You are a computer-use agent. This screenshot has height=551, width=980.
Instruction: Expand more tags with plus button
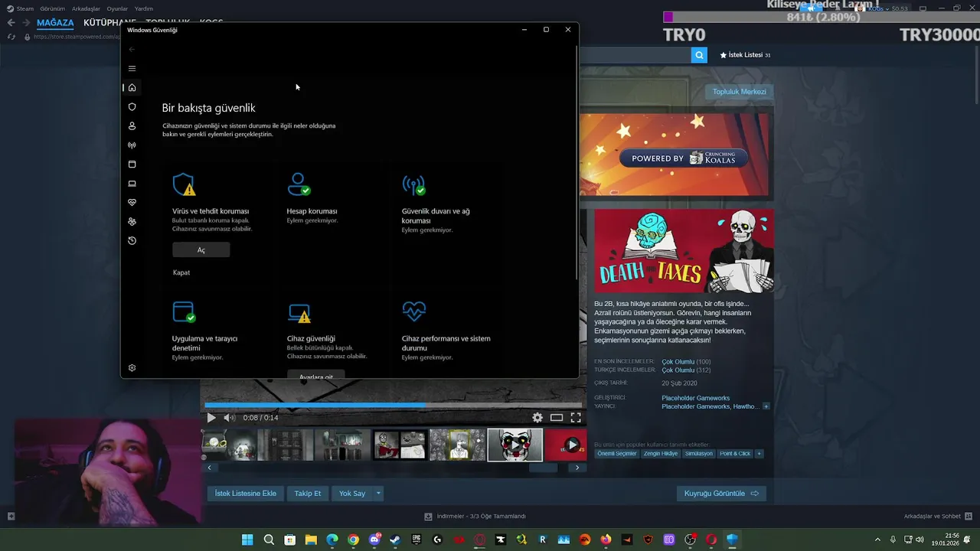click(x=759, y=454)
